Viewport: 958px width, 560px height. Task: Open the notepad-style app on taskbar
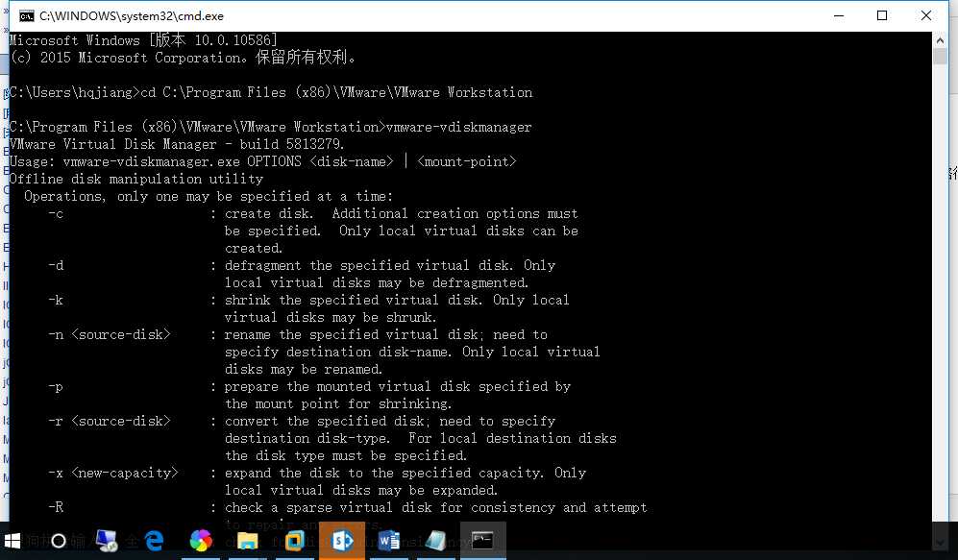(x=435, y=541)
